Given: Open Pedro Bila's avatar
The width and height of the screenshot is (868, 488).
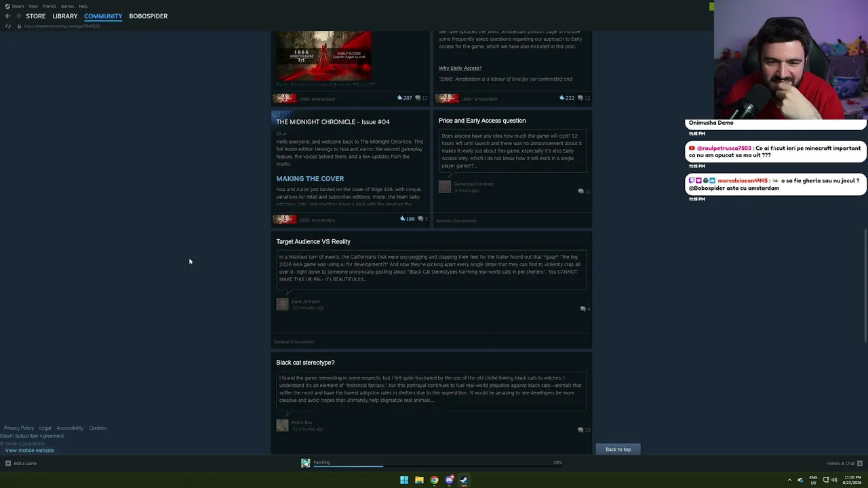Looking at the screenshot, I should [282, 425].
